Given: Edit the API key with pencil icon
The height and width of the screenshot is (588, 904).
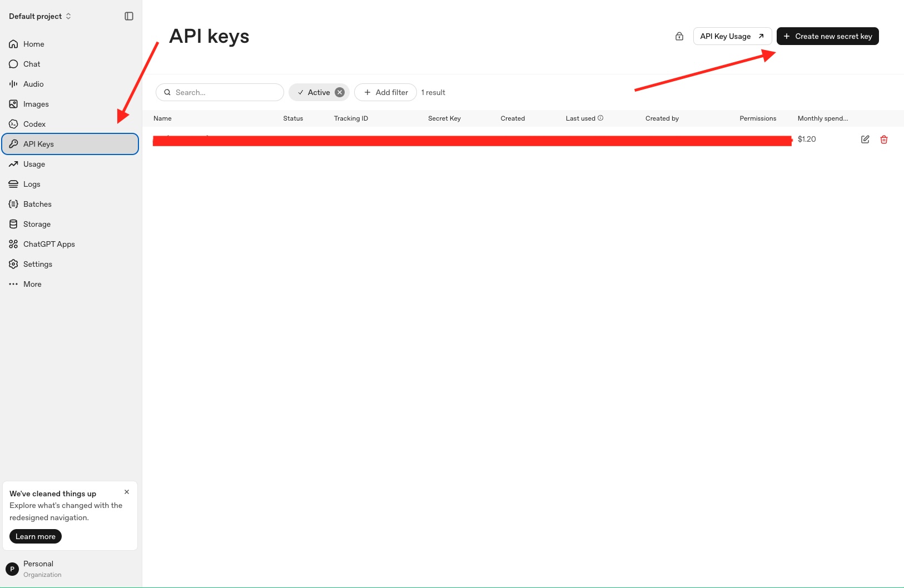Looking at the screenshot, I should pos(865,139).
